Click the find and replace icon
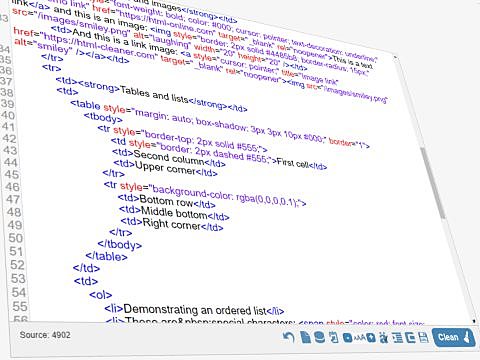The image size is (480, 360). (334, 337)
